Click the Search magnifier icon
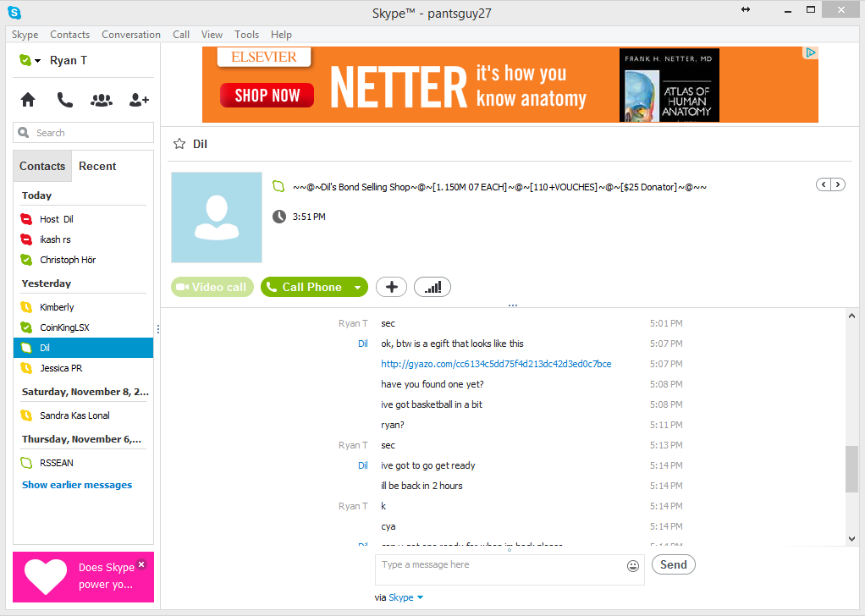Image resolution: width=865 pixels, height=616 pixels. point(24,133)
